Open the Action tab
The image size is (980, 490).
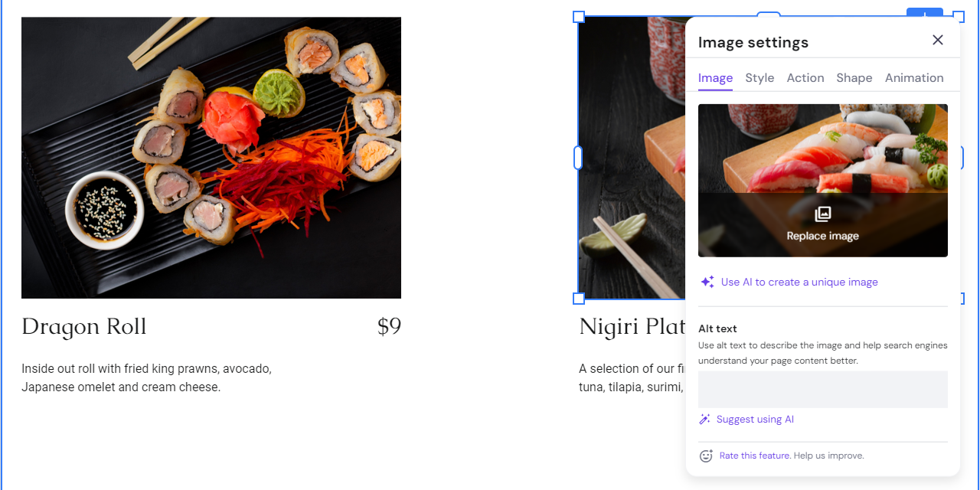tap(805, 77)
